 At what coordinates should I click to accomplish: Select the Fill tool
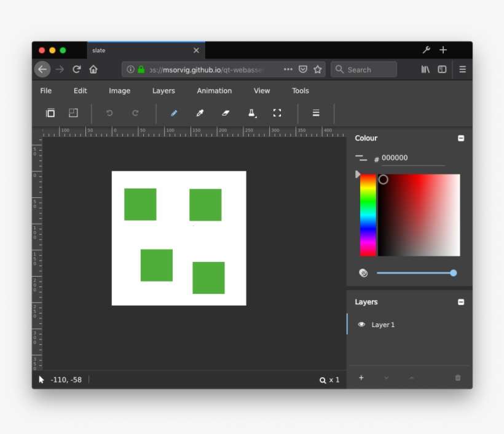(251, 113)
